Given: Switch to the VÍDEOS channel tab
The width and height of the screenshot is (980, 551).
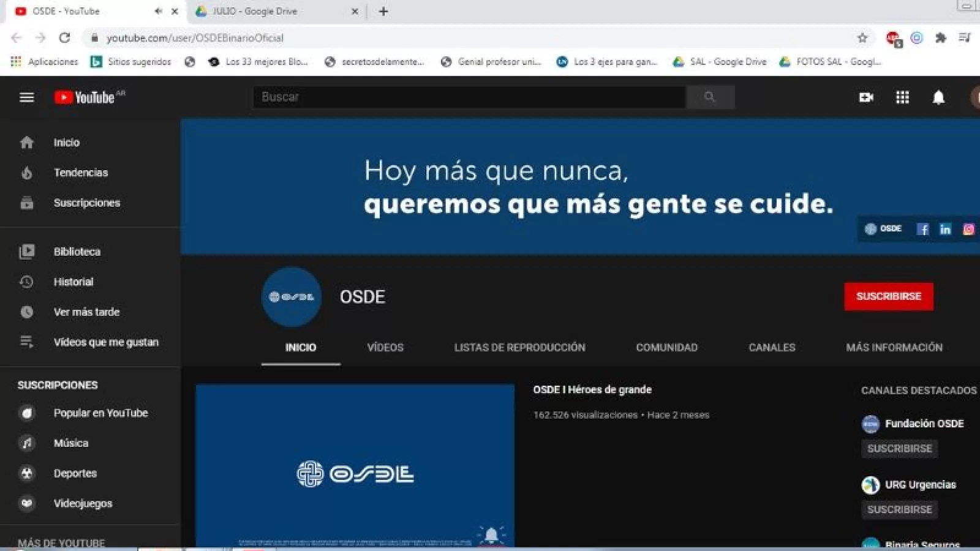Looking at the screenshot, I should [x=385, y=347].
